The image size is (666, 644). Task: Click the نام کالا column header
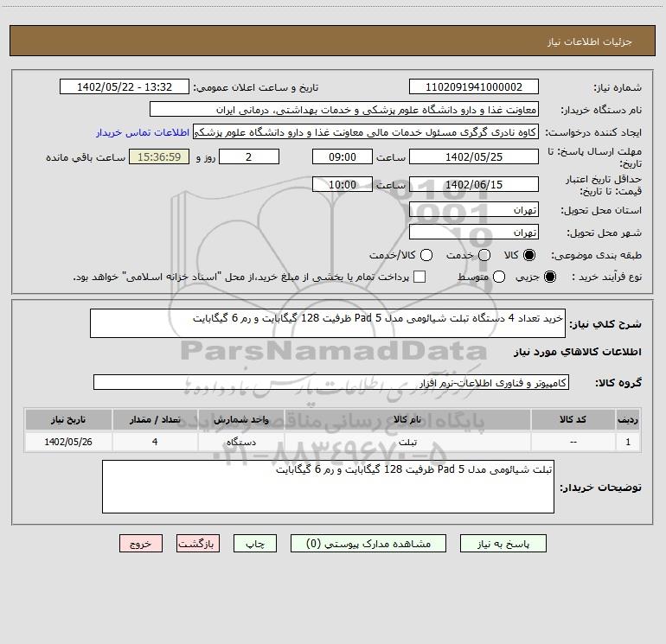click(407, 419)
